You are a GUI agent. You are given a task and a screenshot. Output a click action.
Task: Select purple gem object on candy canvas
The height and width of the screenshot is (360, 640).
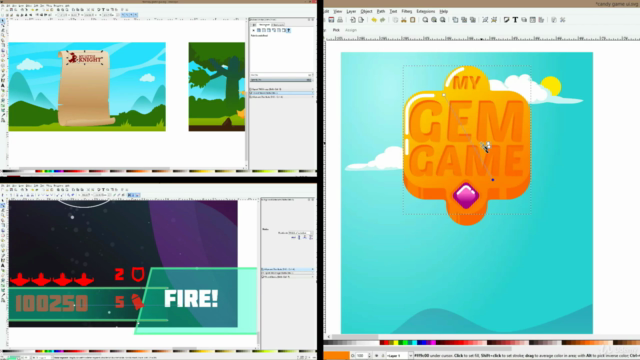coord(466,196)
